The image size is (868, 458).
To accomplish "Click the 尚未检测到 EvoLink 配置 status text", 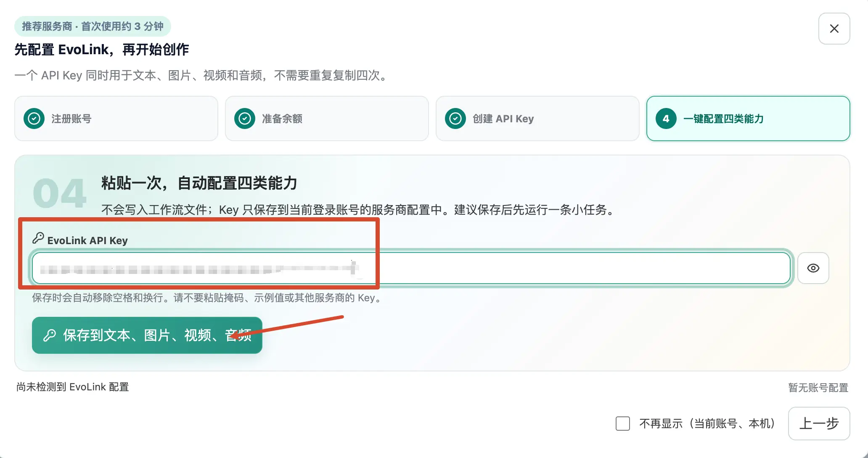I will 73,387.
